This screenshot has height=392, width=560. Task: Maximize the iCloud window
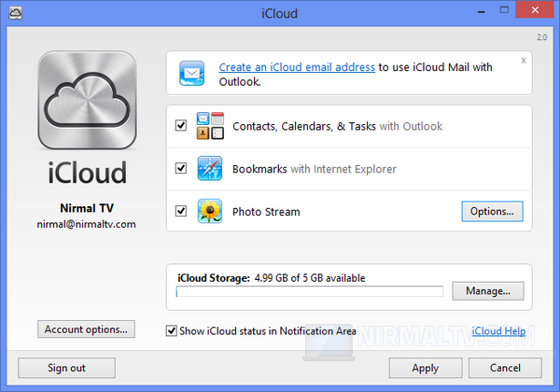click(x=504, y=10)
